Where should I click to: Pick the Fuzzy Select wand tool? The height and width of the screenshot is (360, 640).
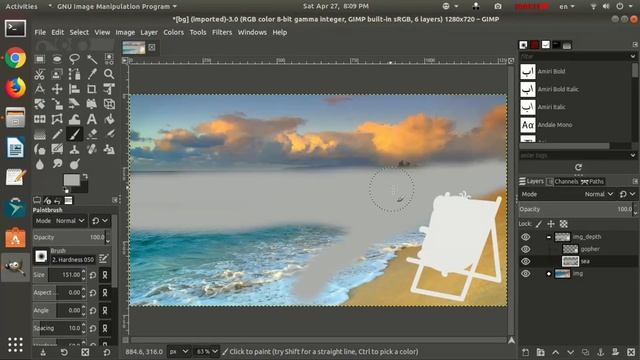coord(92,59)
